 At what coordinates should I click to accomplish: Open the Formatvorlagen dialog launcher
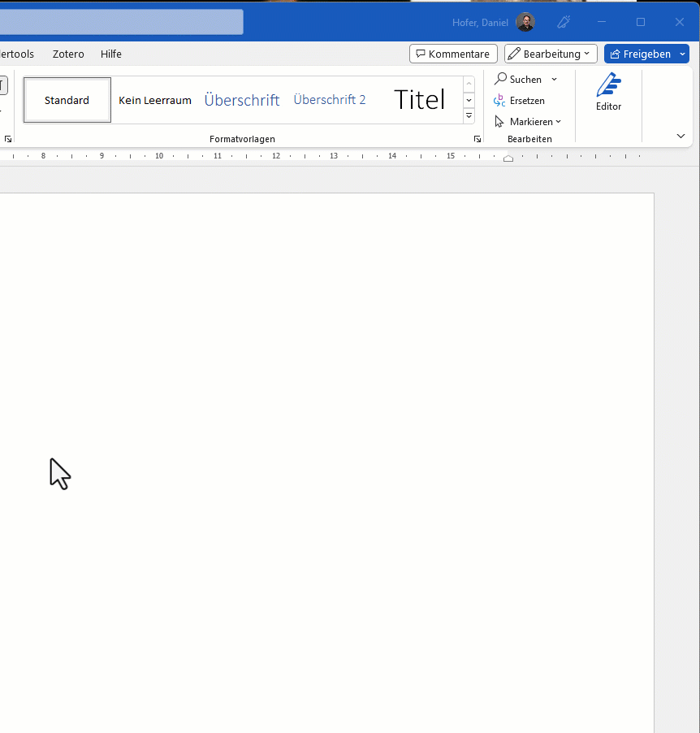477,139
